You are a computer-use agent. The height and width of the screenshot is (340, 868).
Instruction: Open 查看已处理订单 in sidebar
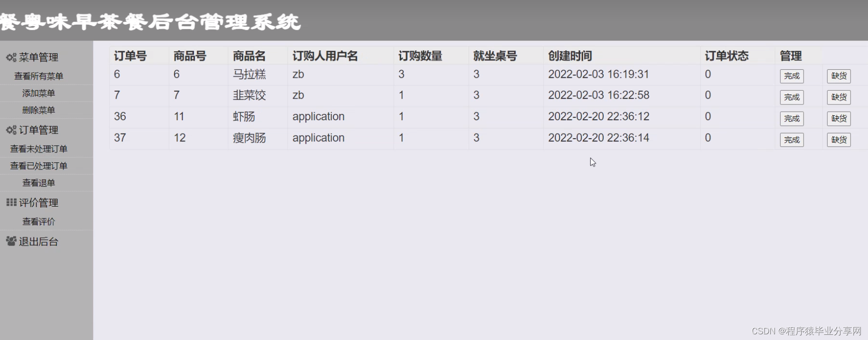tap(39, 166)
